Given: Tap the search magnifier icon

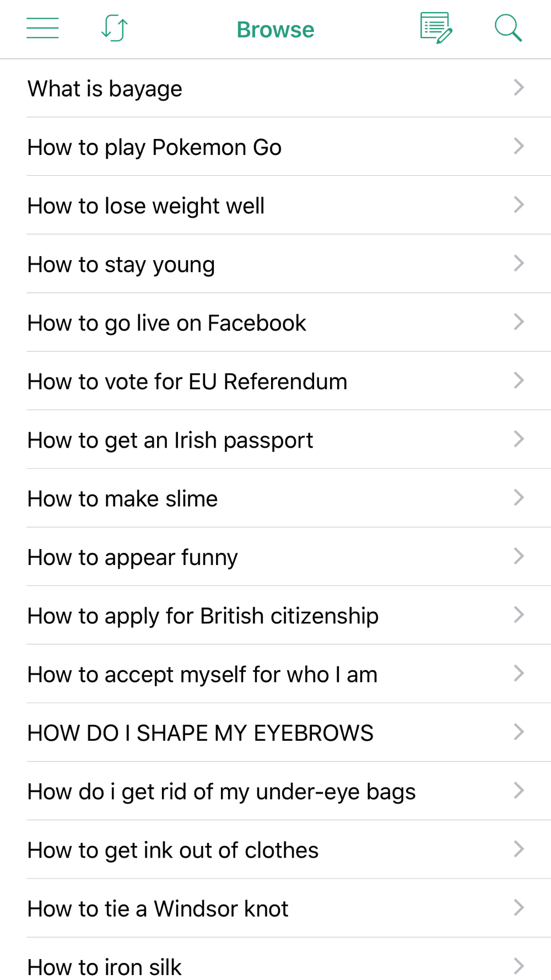Looking at the screenshot, I should coord(508,28).
